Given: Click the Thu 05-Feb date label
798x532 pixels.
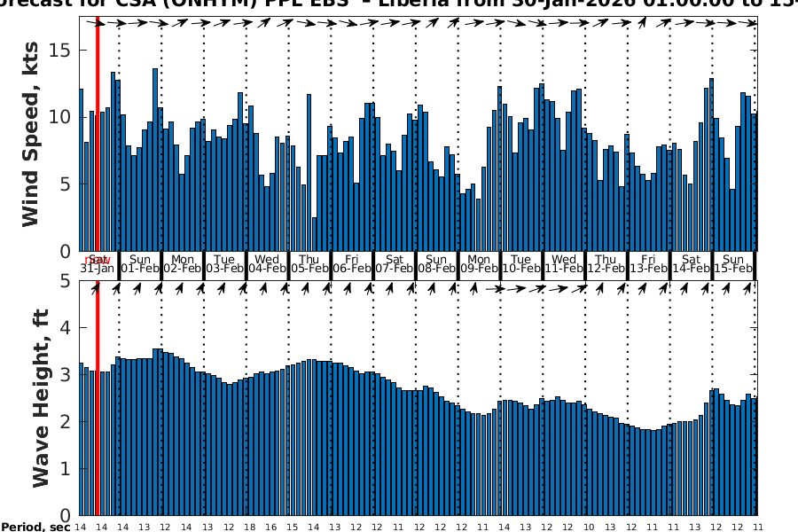Looking at the screenshot, I should 309,263.
